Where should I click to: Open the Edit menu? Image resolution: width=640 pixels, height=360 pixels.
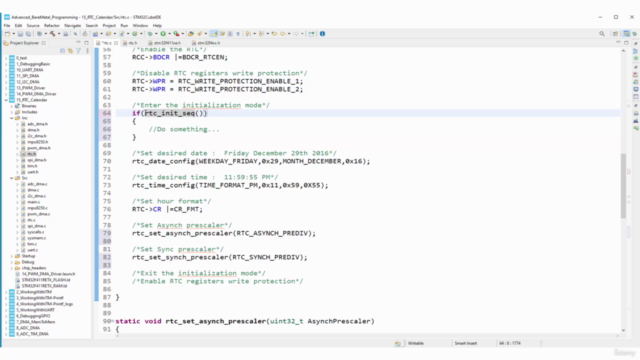click(18, 25)
